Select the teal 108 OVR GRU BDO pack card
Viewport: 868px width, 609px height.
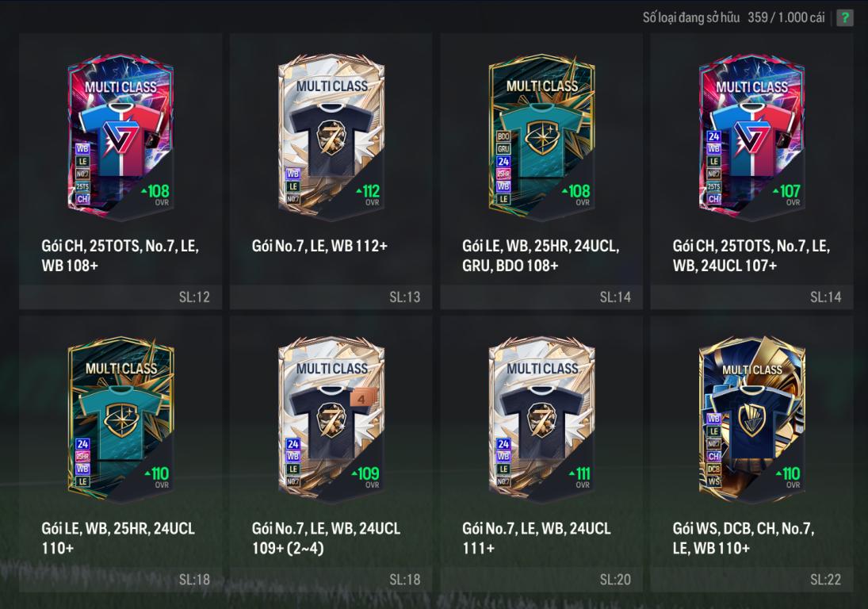[x=541, y=136]
